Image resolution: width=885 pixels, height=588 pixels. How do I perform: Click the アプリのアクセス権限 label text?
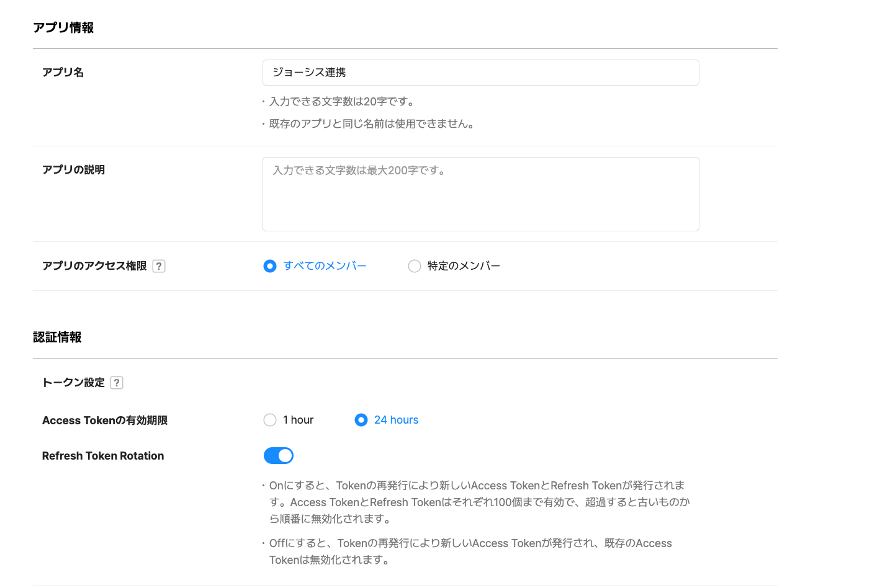click(x=94, y=266)
